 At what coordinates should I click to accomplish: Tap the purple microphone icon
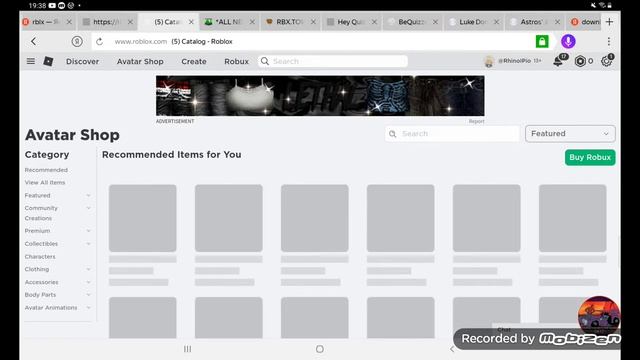coord(568,41)
